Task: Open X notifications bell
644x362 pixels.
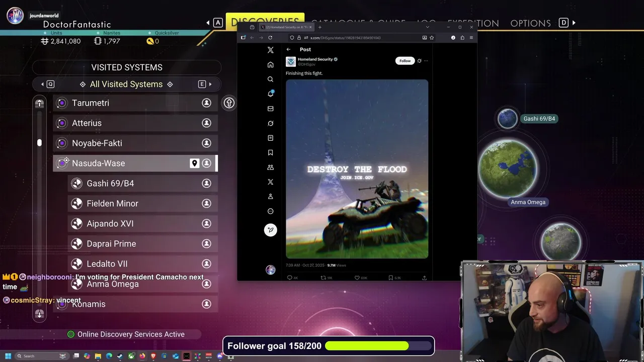Action: coord(270,94)
